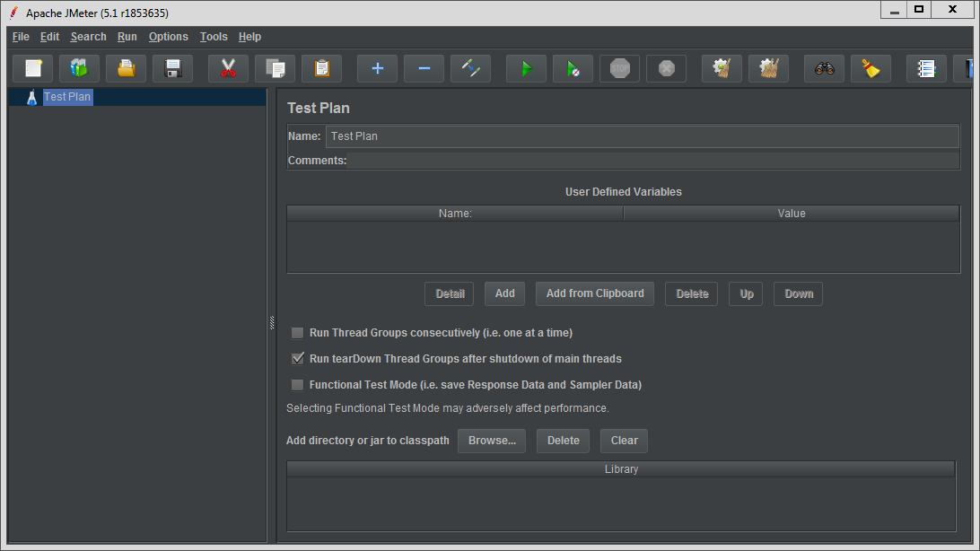Open the Templates icon in toolbar
The width and height of the screenshot is (980, 551).
click(x=79, y=68)
